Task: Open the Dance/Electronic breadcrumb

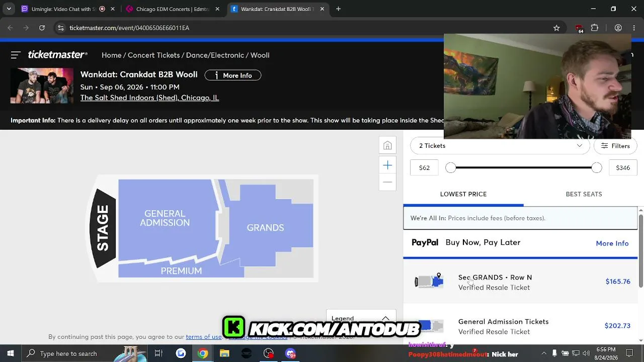Action: coord(215,55)
